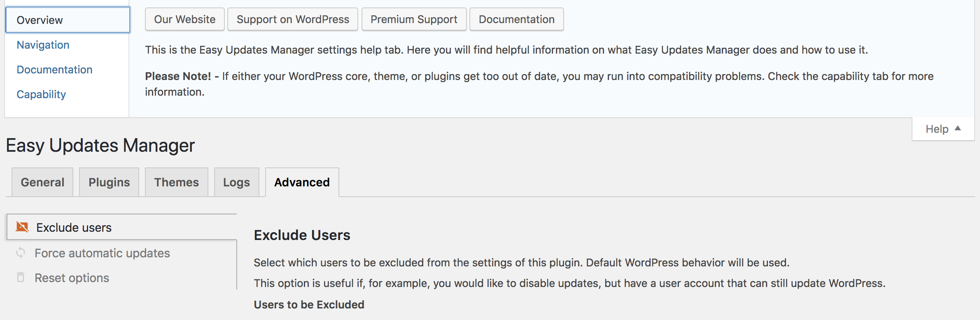Click the Reset options trash icon
Viewport: 980px width, 320px height.
coord(21,277)
